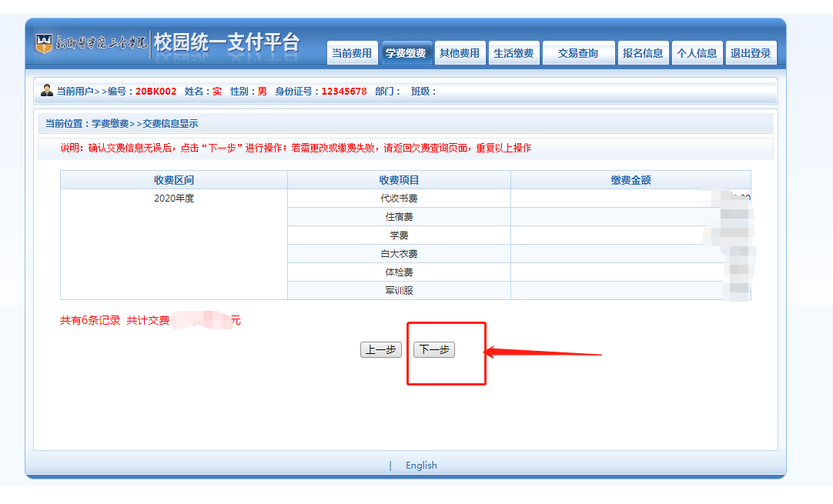Select the 代收书费 fee row
The image size is (833, 504).
[399, 199]
